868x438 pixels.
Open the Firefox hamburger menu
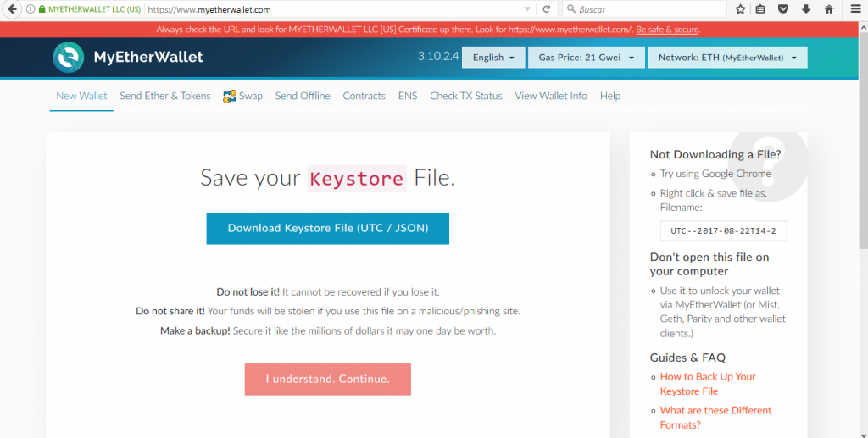(856, 9)
